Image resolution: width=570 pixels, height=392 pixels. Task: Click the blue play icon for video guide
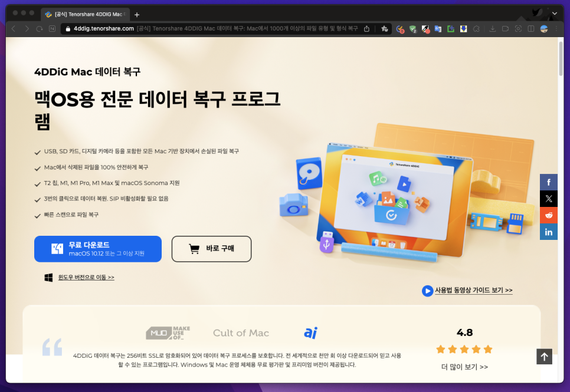pyautogui.click(x=427, y=291)
